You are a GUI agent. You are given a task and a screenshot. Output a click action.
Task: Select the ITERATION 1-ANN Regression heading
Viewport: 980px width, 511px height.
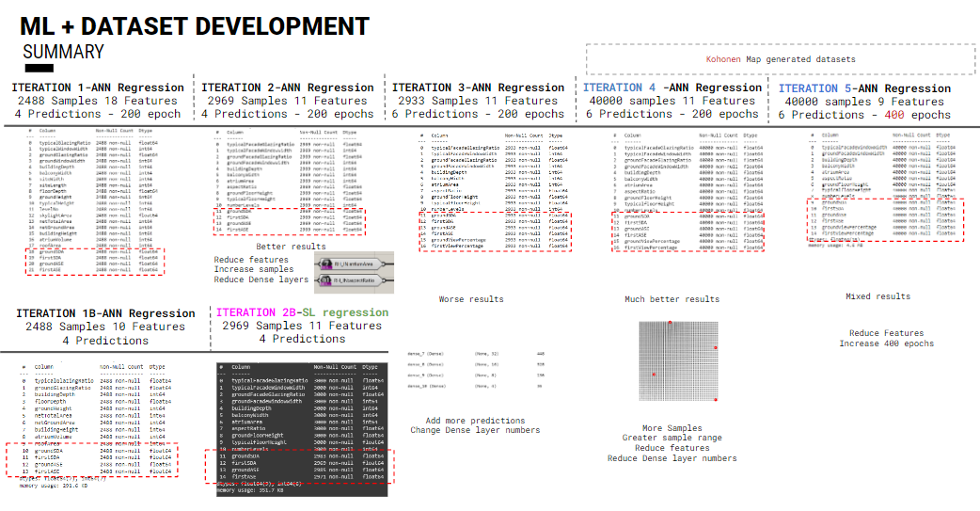click(97, 88)
